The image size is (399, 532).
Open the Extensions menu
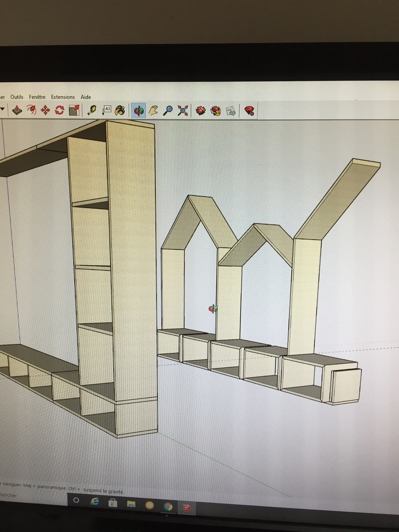pyautogui.click(x=63, y=97)
